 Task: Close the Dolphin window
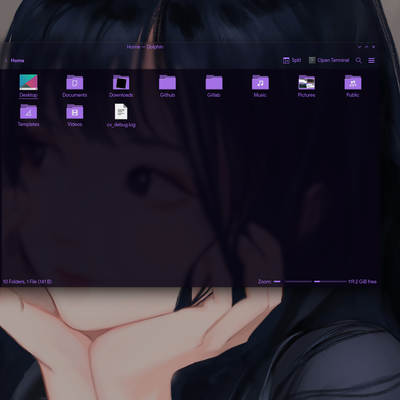click(x=373, y=47)
